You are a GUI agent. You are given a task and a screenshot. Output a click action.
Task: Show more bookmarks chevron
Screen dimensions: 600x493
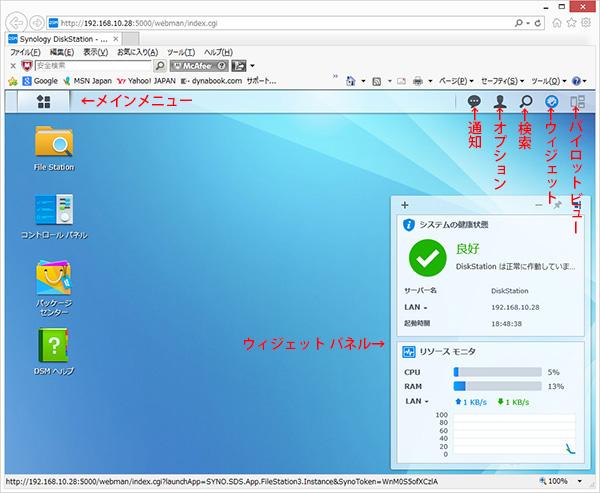click(x=336, y=76)
